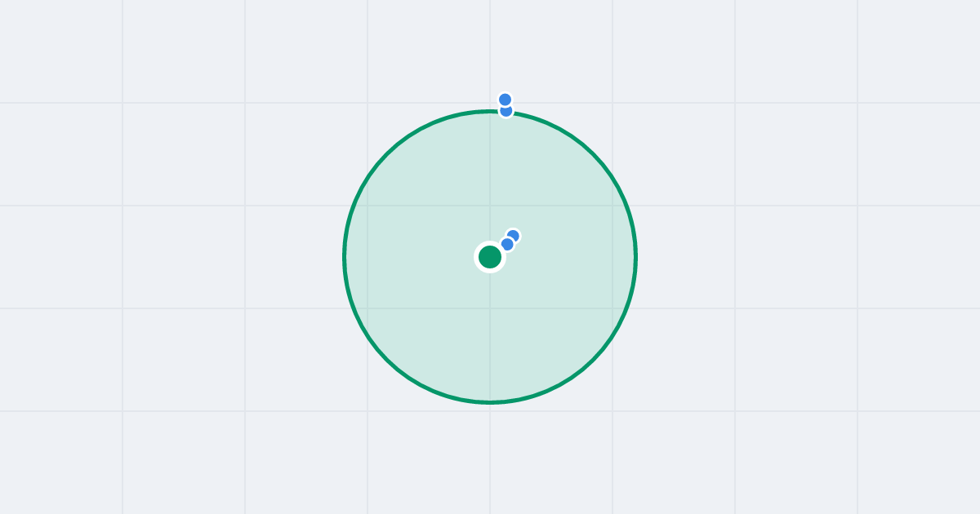Click the green outline at the upper-left arc
The height and width of the screenshot is (514, 980).
pyautogui.click(x=387, y=154)
